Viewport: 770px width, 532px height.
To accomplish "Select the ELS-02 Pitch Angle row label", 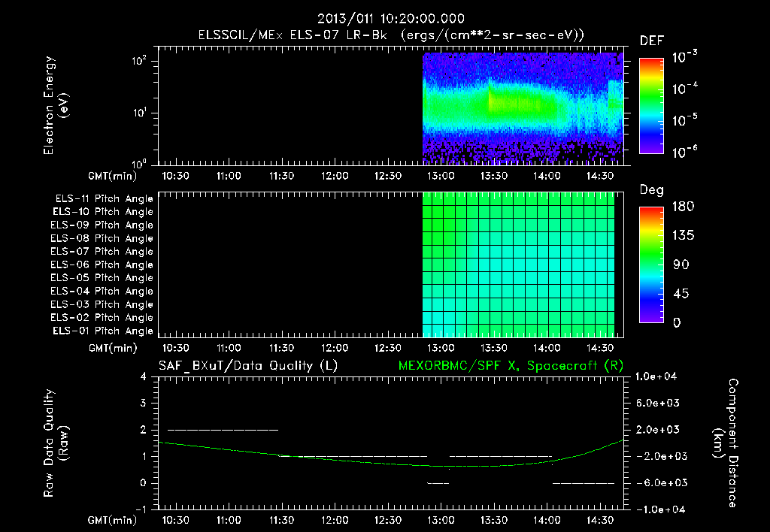I will (x=102, y=318).
